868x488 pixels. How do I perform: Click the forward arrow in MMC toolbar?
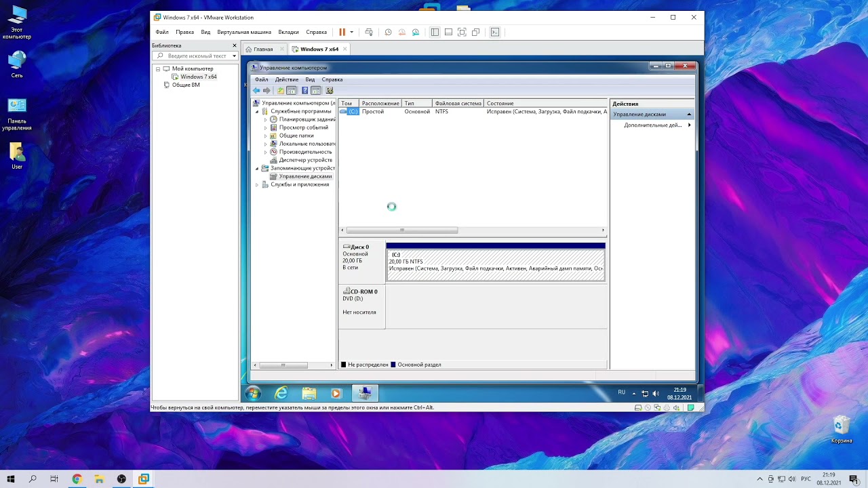point(267,90)
